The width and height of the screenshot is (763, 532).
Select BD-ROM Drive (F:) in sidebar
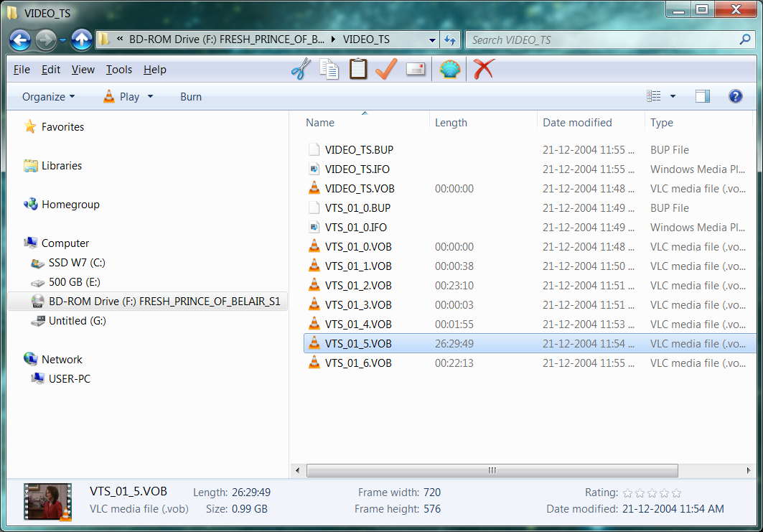(147, 302)
